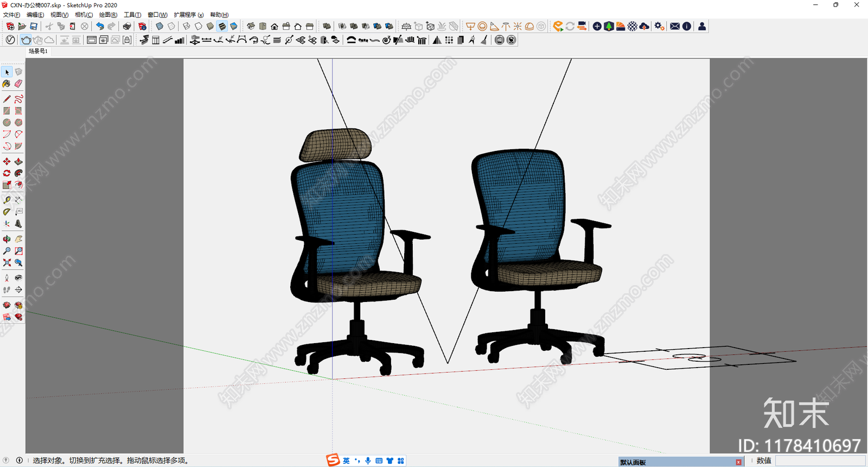Click the Sogou input method S icon
This screenshot has height=467, width=868.
pos(333,460)
